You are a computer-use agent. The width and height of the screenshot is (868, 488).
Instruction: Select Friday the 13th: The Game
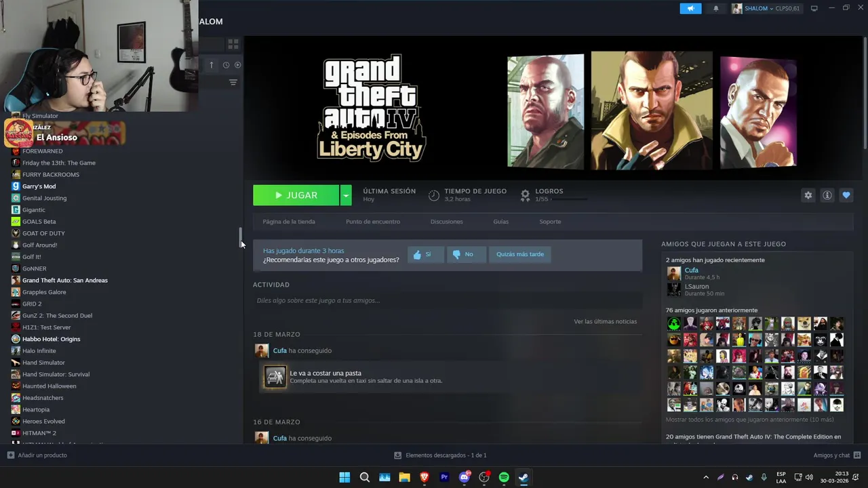click(59, 163)
